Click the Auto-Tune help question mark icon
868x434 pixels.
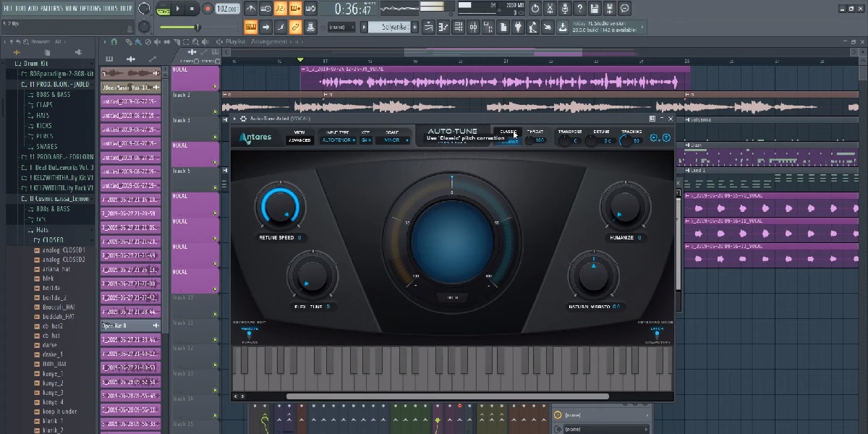point(665,138)
